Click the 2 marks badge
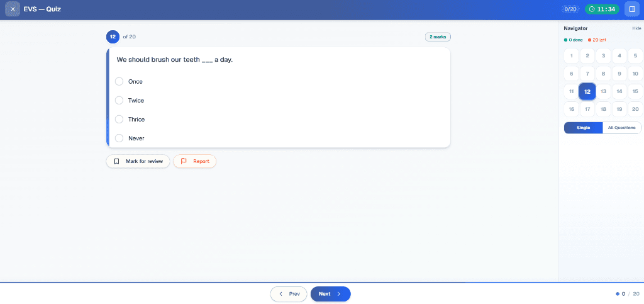 click(438, 37)
